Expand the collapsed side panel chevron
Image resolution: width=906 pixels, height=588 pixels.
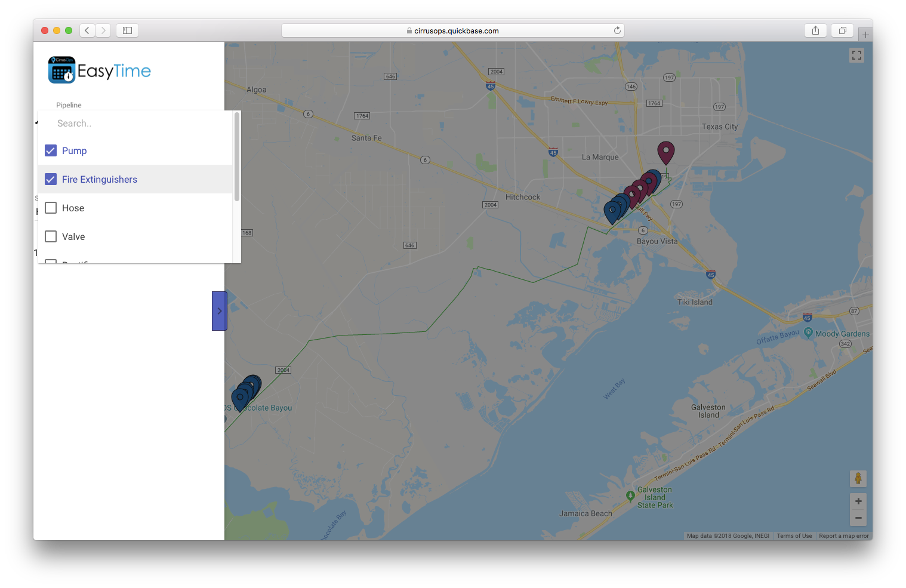coord(219,310)
